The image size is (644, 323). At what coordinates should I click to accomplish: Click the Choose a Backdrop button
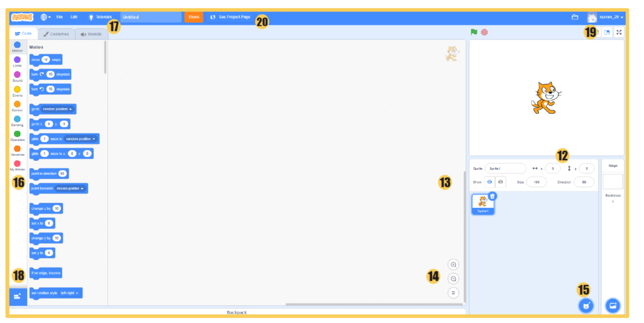click(x=613, y=305)
